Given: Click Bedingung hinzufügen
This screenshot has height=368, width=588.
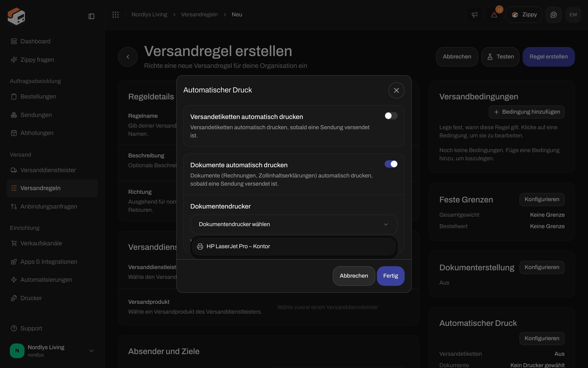Looking at the screenshot, I should click(x=527, y=112).
